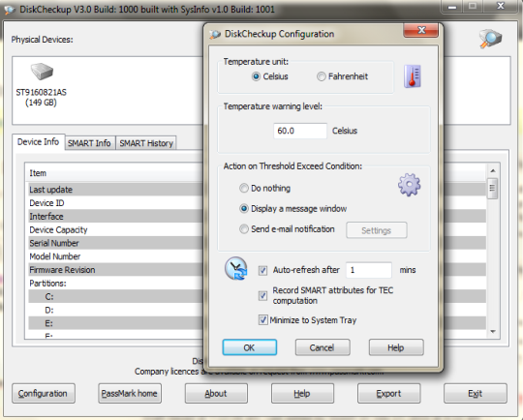Click the DiskCheckup main window title icon

pyautogui.click(x=10, y=10)
